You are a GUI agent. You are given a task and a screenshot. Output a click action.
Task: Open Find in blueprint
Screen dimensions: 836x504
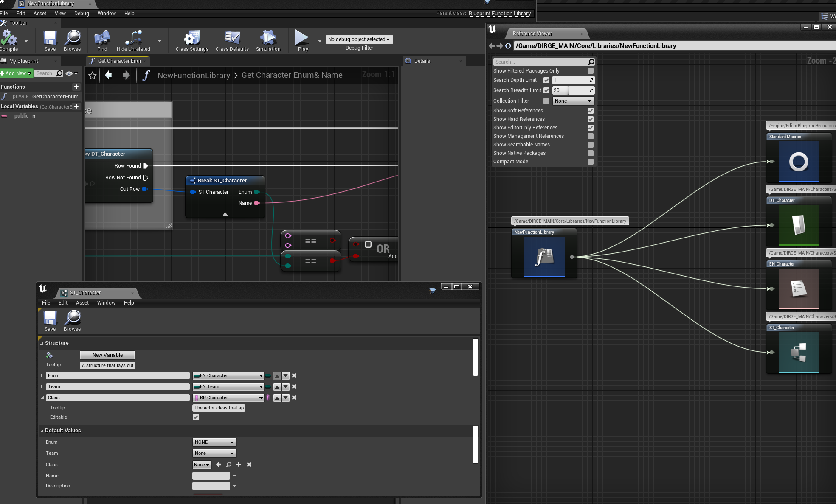click(x=102, y=41)
